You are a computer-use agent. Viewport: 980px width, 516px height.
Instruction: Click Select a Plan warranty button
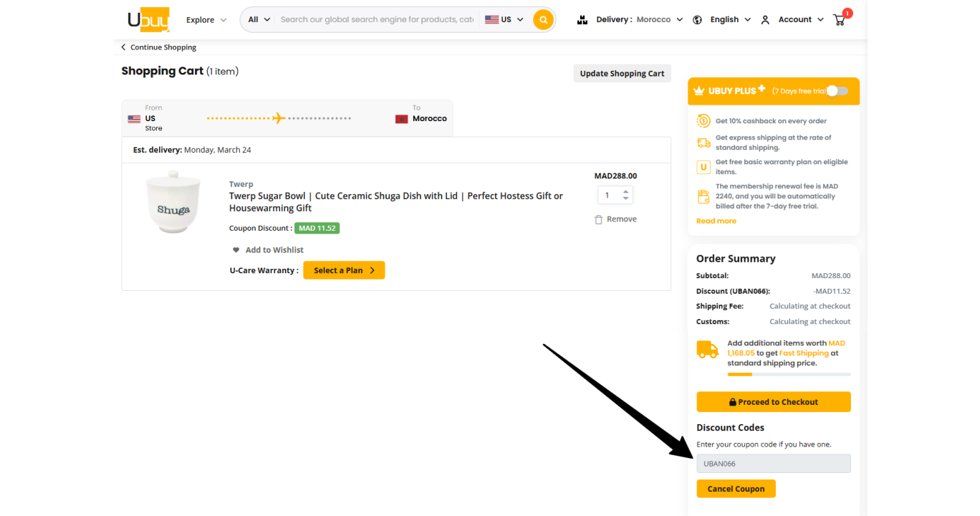[344, 270]
